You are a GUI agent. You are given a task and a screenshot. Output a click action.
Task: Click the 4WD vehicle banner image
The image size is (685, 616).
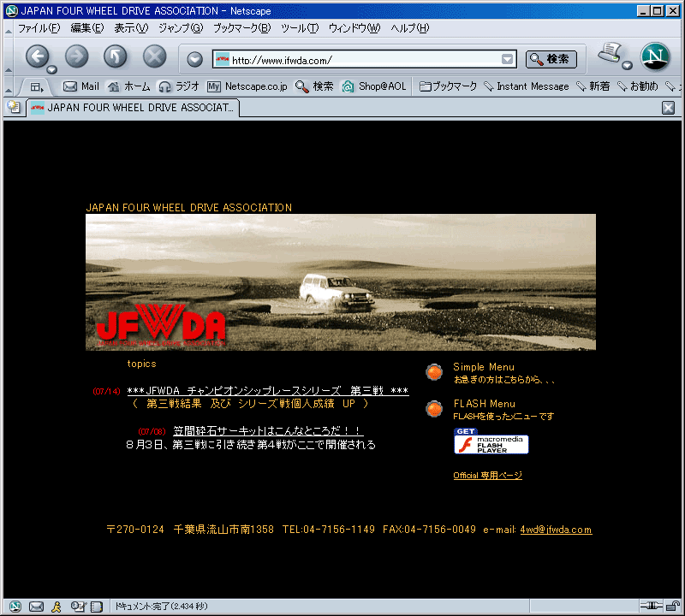pos(341,282)
